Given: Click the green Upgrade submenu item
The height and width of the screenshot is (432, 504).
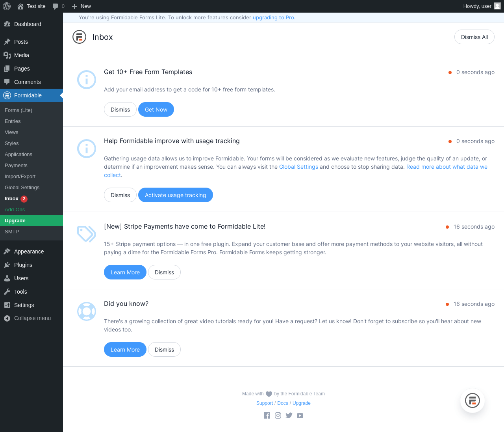Looking at the screenshot, I should coord(31,221).
